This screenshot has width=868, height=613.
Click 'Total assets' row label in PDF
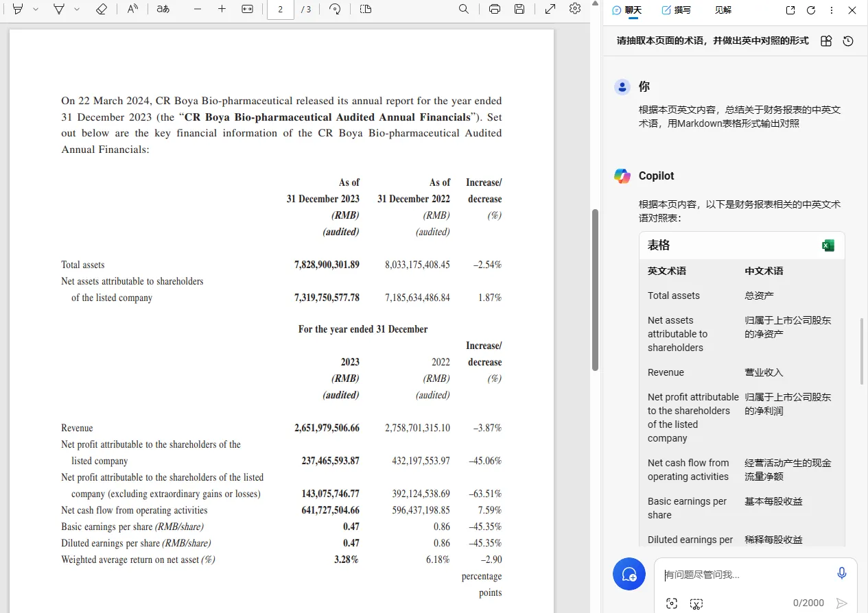(83, 265)
